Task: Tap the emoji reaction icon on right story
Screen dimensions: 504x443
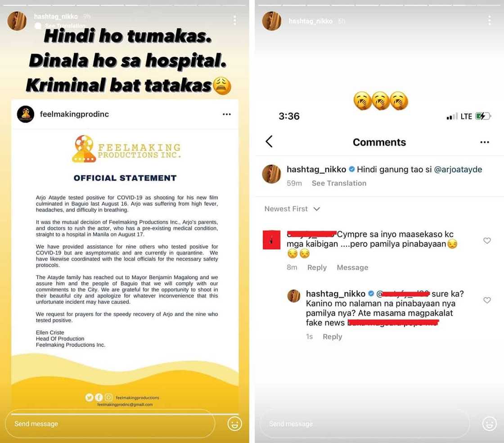Action: [489, 424]
